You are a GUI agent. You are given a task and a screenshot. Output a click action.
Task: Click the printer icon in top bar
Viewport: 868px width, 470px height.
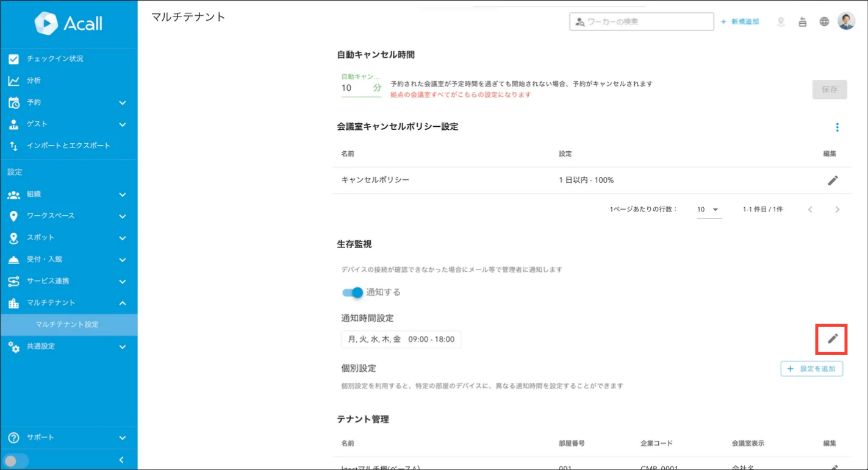coord(802,22)
